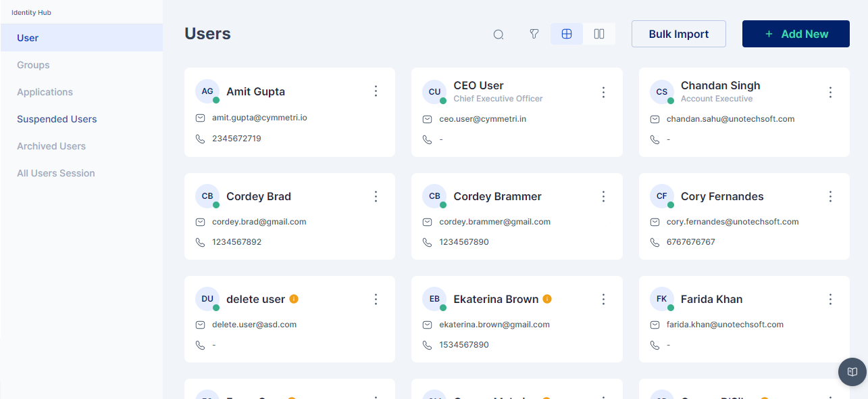This screenshot has height=399, width=868.
Task: Switch to column view layout
Action: coord(599,34)
